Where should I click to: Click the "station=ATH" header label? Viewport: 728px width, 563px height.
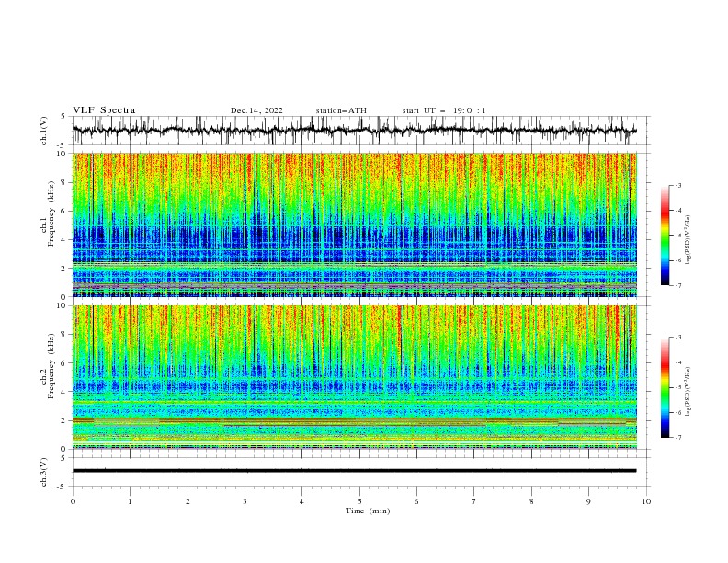(x=341, y=110)
